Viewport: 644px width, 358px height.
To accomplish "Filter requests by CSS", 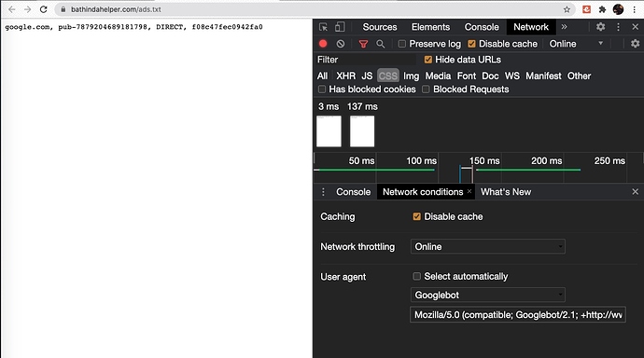I will click(x=387, y=76).
